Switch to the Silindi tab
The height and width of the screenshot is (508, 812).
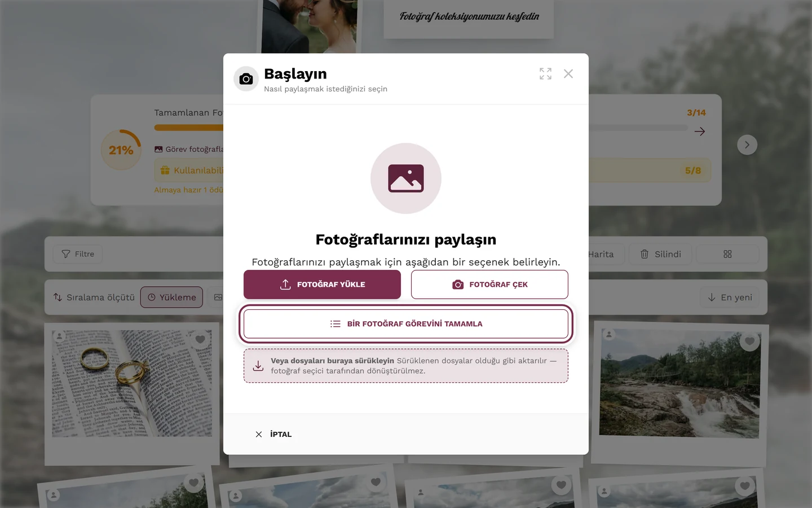[660, 254]
